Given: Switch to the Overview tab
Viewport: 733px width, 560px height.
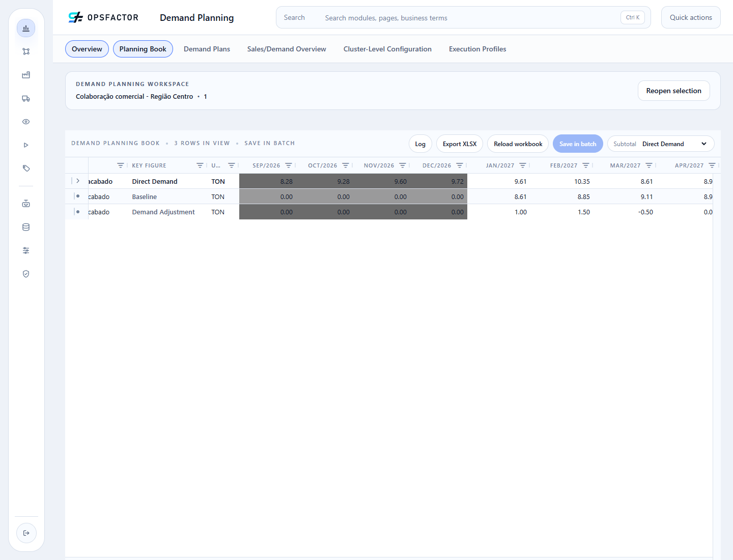Looking at the screenshot, I should [x=87, y=49].
